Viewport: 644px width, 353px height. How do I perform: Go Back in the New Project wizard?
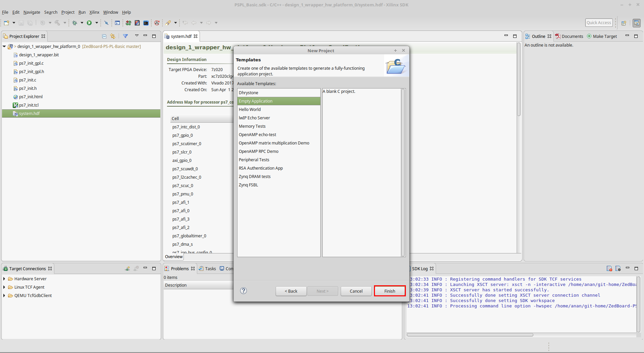[291, 291]
